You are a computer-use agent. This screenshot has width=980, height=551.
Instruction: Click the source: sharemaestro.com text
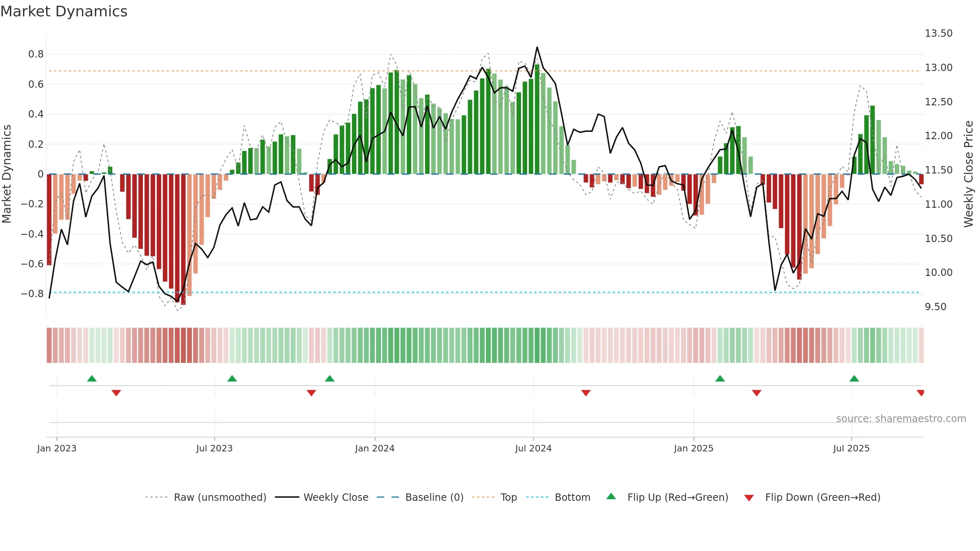pyautogui.click(x=901, y=418)
